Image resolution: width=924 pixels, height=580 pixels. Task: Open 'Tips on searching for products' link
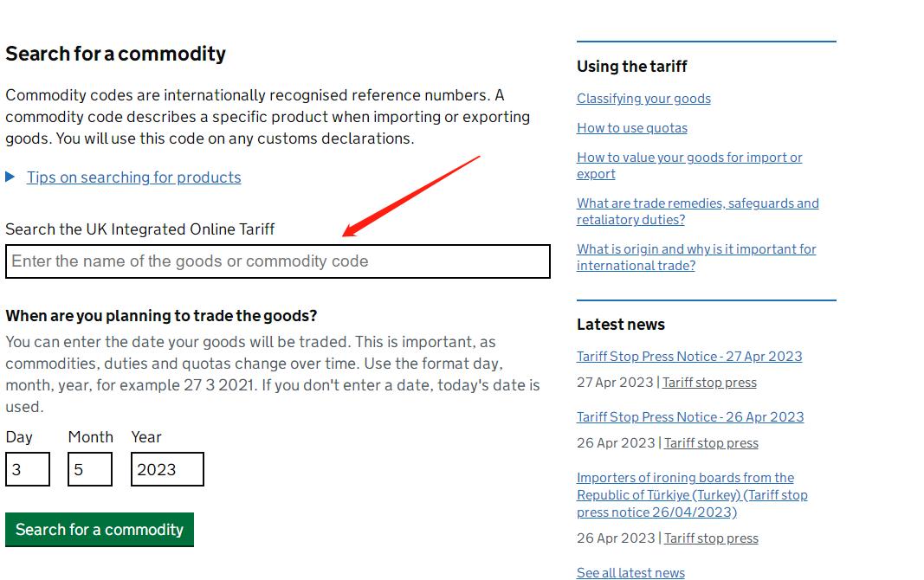pyautogui.click(x=133, y=177)
